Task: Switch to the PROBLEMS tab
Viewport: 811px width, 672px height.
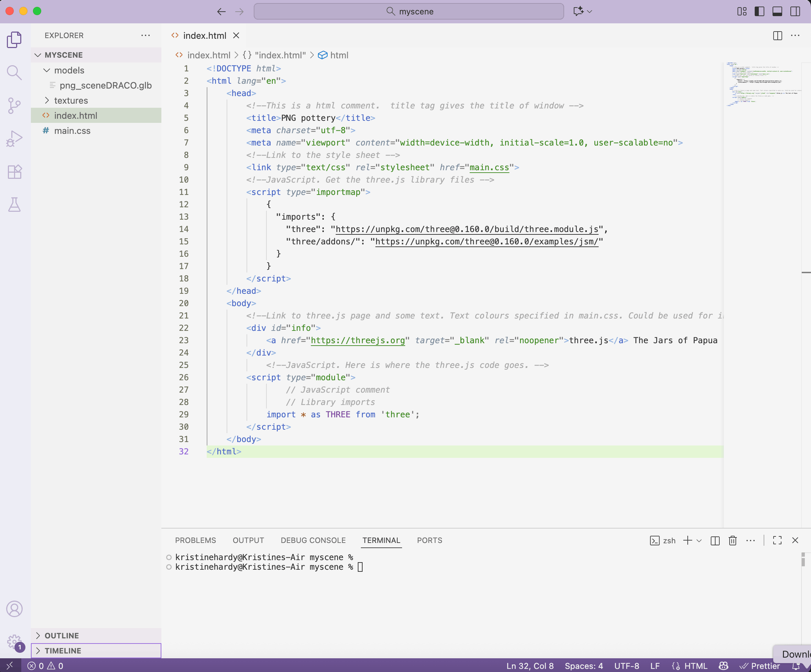Action: 195,540
